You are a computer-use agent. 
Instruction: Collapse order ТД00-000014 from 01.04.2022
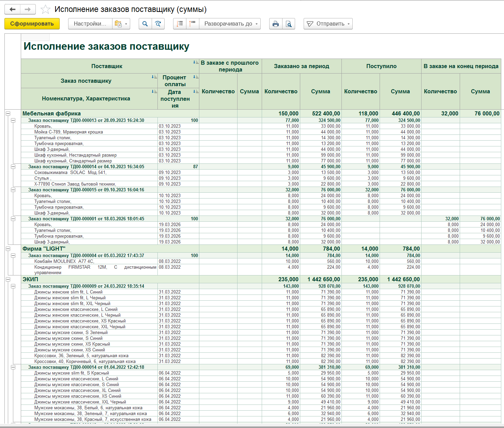tap(13, 367)
